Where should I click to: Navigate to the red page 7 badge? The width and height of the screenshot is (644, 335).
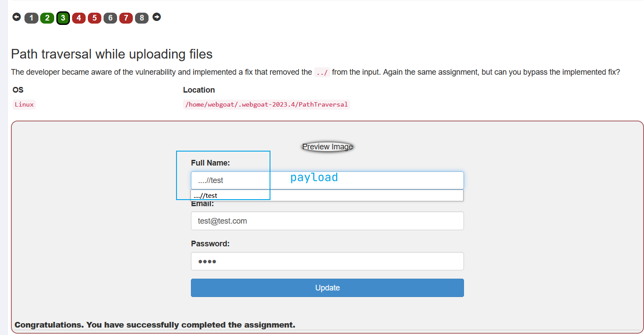pyautogui.click(x=126, y=18)
